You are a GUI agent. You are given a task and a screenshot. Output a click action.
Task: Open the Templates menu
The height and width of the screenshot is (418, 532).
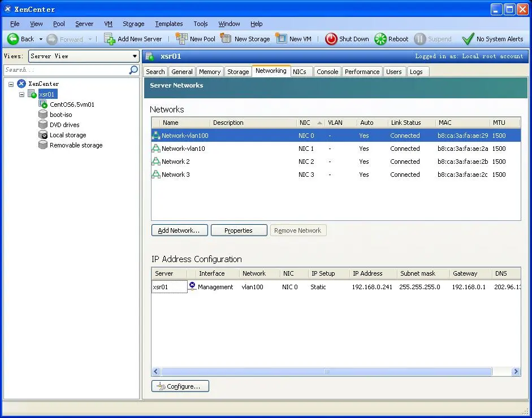(x=168, y=24)
